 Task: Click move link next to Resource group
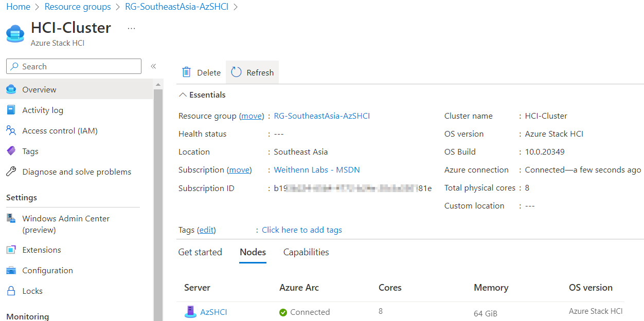click(252, 116)
